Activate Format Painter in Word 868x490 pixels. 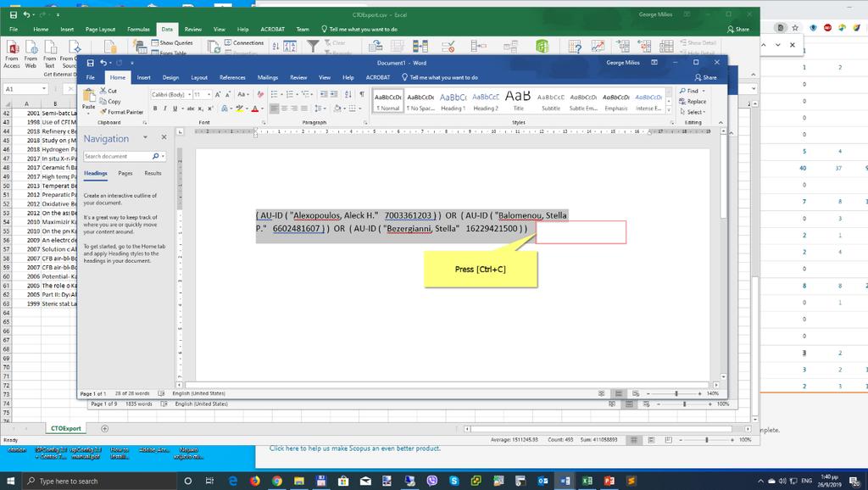point(121,112)
